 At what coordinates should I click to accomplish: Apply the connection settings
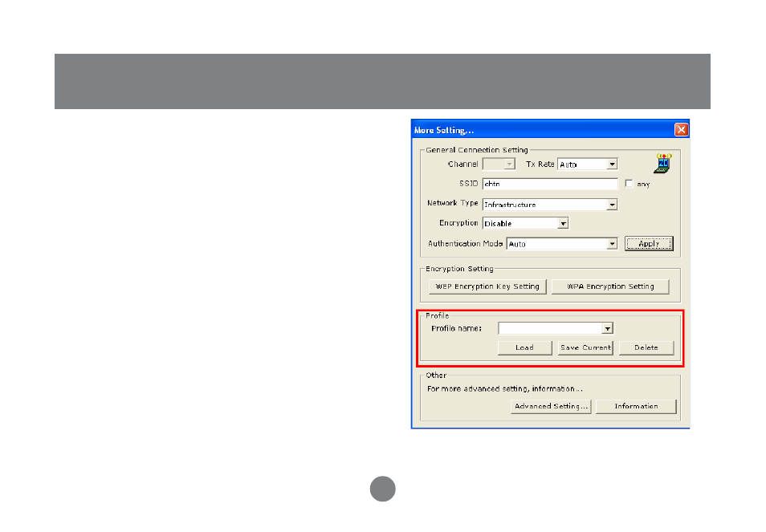tap(649, 244)
